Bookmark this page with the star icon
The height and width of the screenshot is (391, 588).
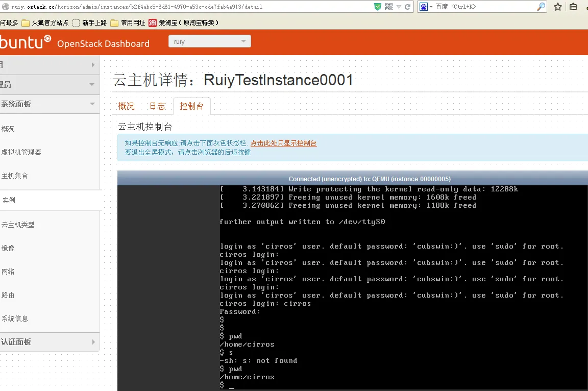click(x=558, y=7)
